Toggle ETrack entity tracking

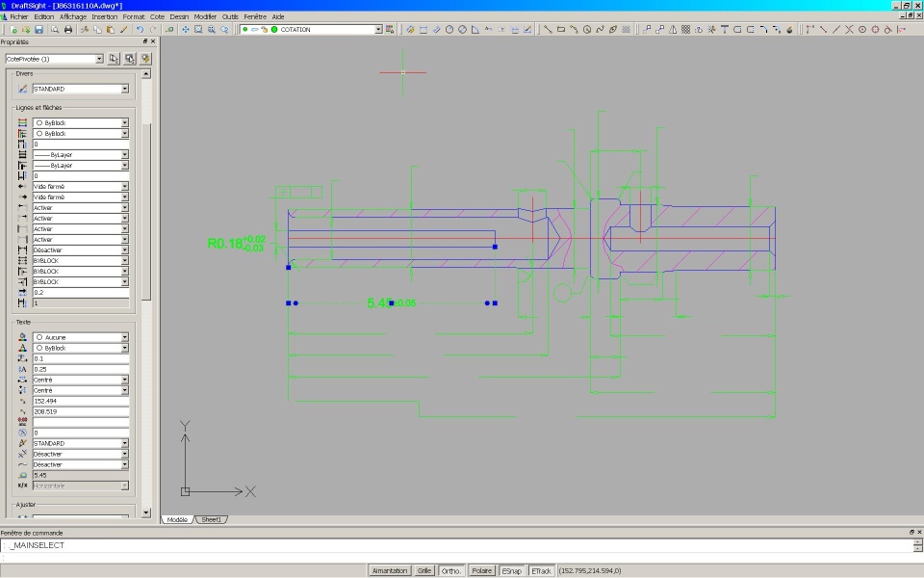tap(542, 571)
